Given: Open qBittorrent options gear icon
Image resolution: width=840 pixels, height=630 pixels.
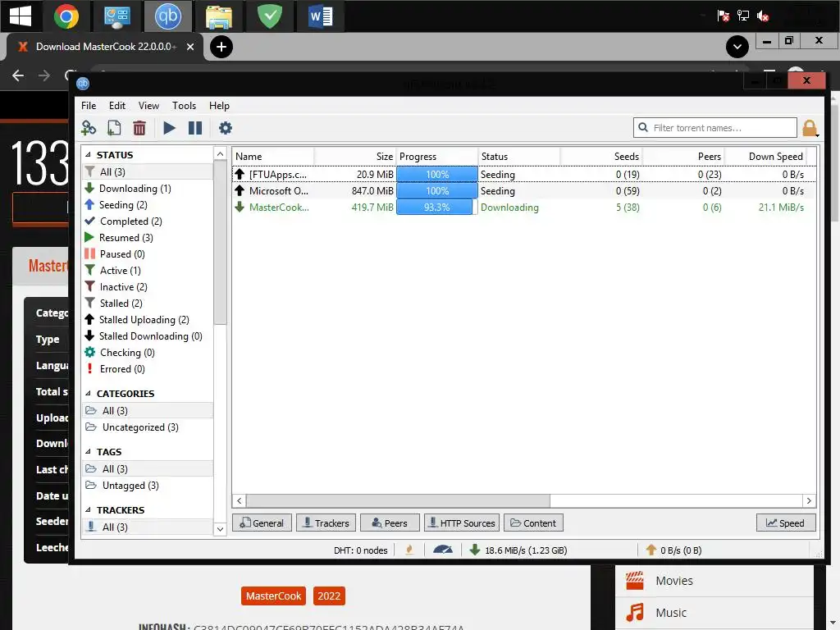Looking at the screenshot, I should click(226, 128).
